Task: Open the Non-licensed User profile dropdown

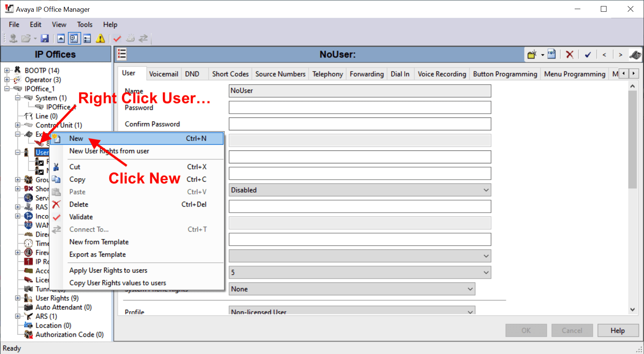Action: 352,311
